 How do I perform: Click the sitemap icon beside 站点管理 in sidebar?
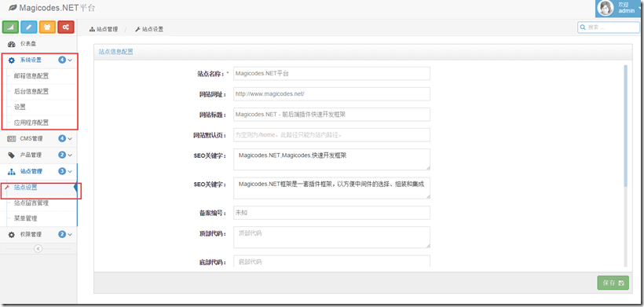click(12, 171)
